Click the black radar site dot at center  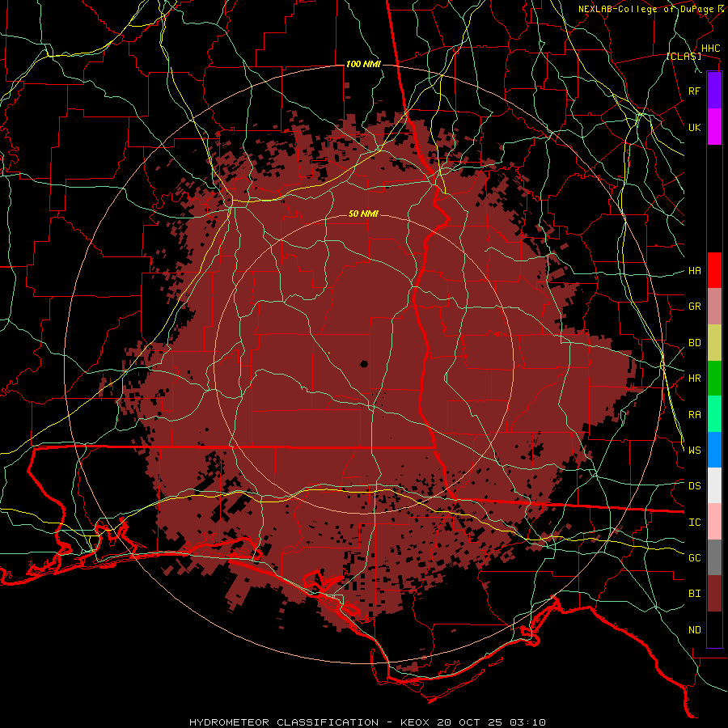coord(363,363)
